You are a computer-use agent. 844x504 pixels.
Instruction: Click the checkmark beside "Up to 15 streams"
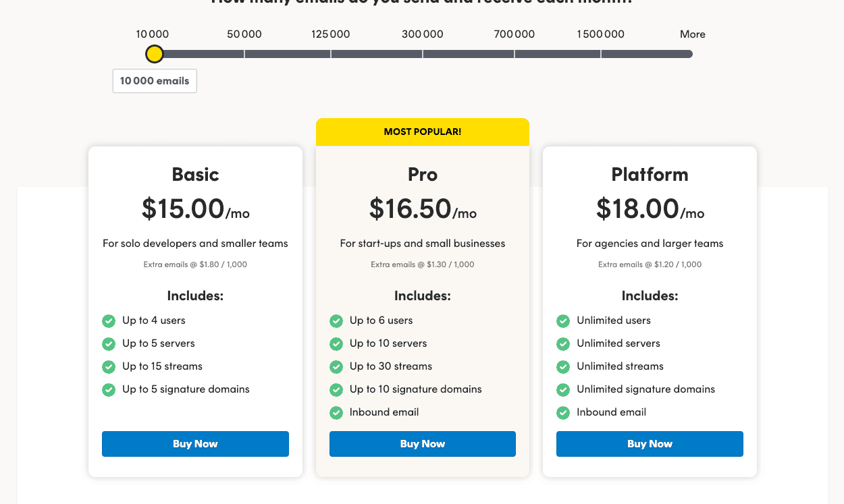coord(109,367)
